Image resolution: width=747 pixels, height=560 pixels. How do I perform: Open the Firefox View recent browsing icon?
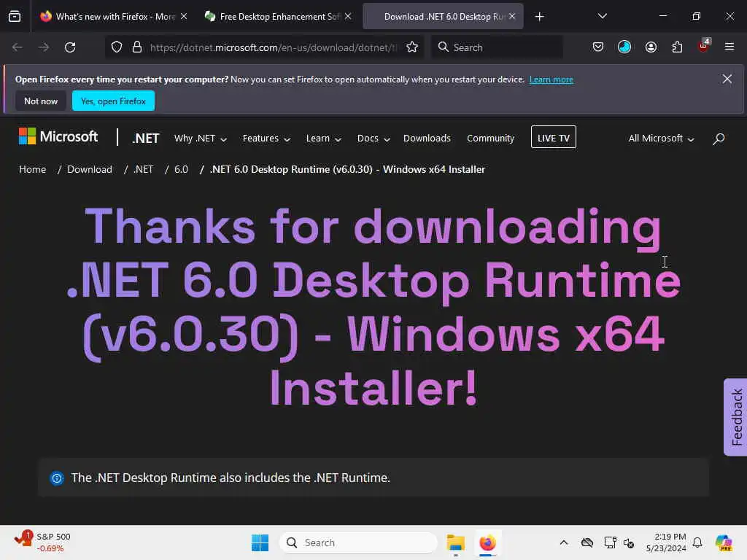(15, 16)
